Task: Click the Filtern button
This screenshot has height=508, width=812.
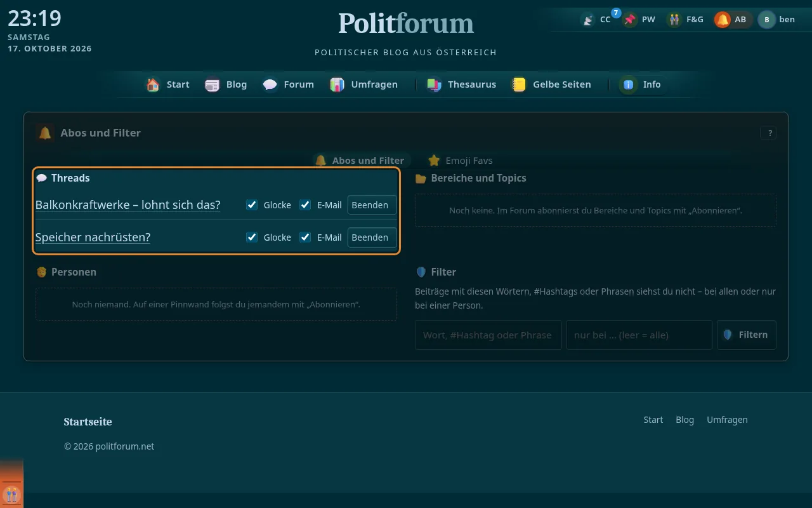Action: pos(746,335)
